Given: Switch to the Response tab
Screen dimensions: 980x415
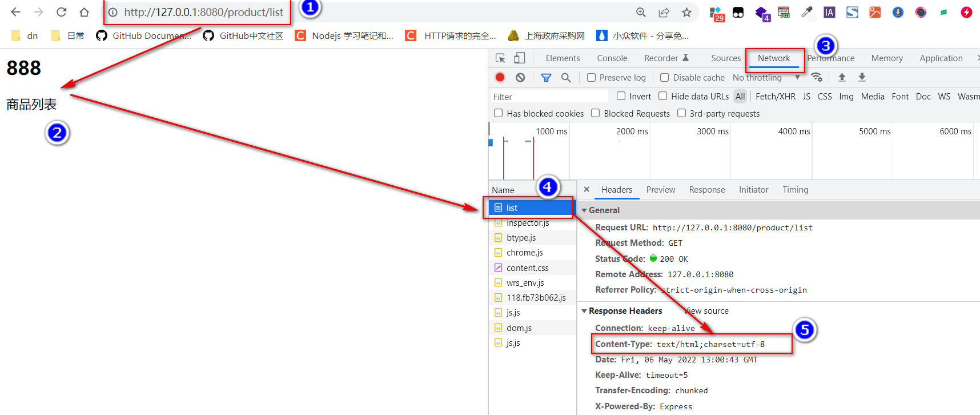Looking at the screenshot, I should click(x=707, y=190).
